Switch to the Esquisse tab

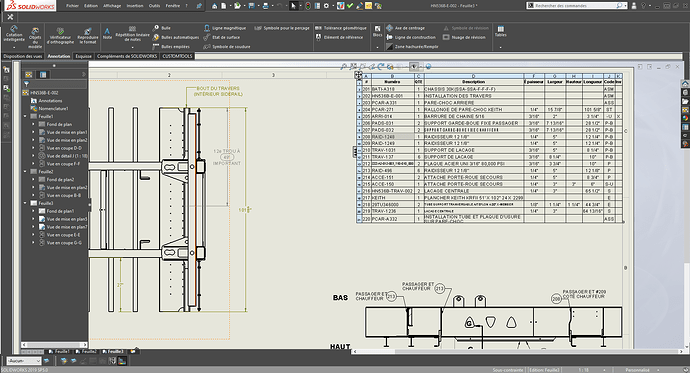click(83, 56)
